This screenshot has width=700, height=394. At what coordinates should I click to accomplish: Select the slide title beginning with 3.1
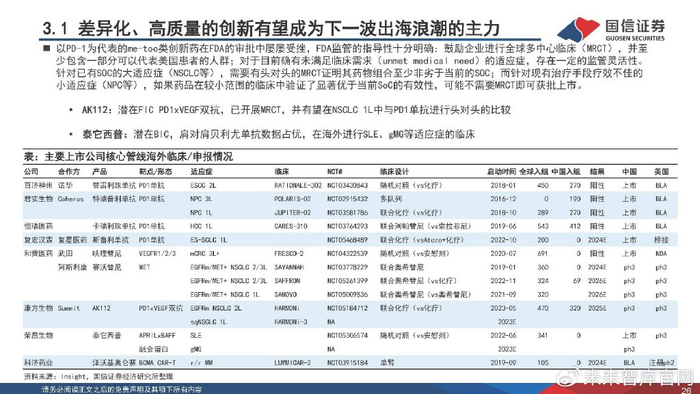[271, 29]
